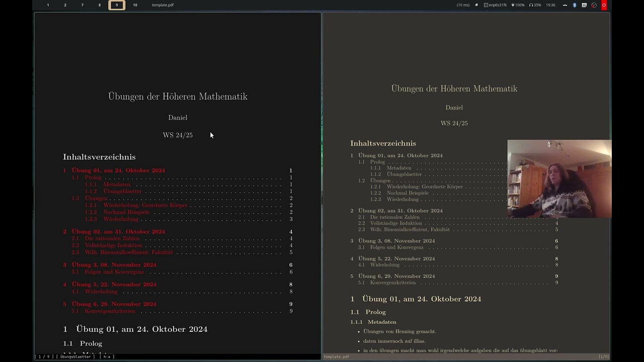Click '[ 1 / 9 ]' page counter in left status bar
Image resolution: width=644 pixels, height=362 pixels.
click(44, 356)
